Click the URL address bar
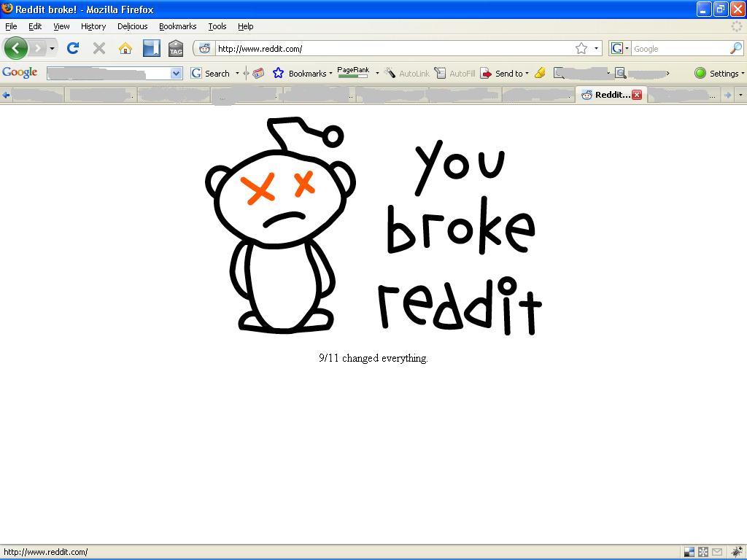The height and width of the screenshot is (560, 747). point(394,49)
